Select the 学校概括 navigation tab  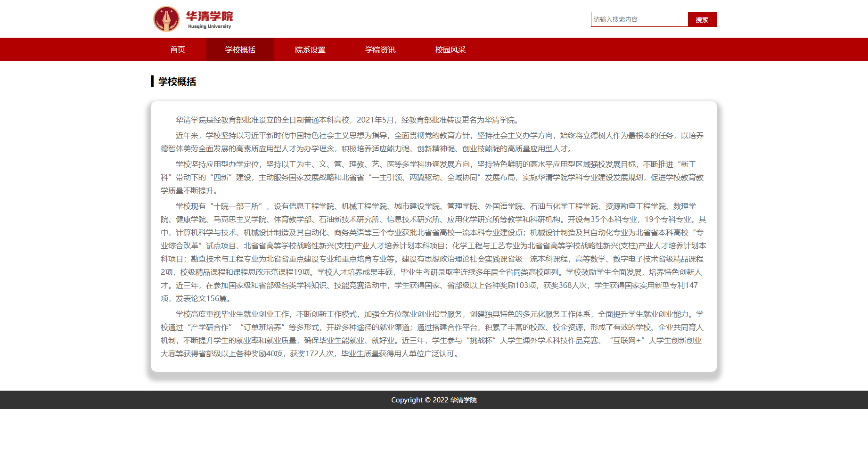[240, 49]
